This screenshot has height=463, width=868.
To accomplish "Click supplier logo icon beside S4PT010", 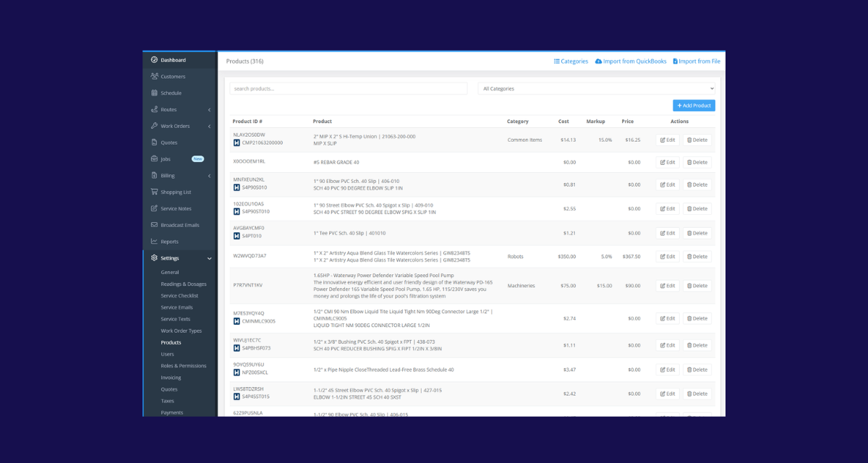I will tap(237, 236).
